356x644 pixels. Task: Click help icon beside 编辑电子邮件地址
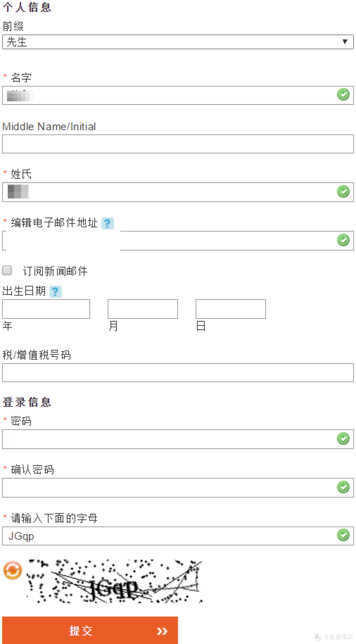tap(107, 223)
